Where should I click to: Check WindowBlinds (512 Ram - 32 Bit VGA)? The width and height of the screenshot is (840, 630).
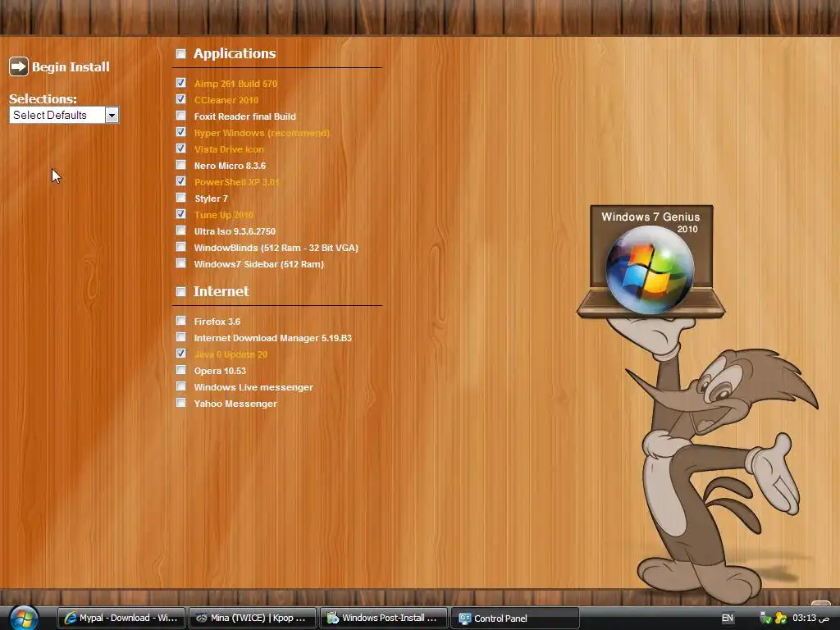[x=181, y=247]
